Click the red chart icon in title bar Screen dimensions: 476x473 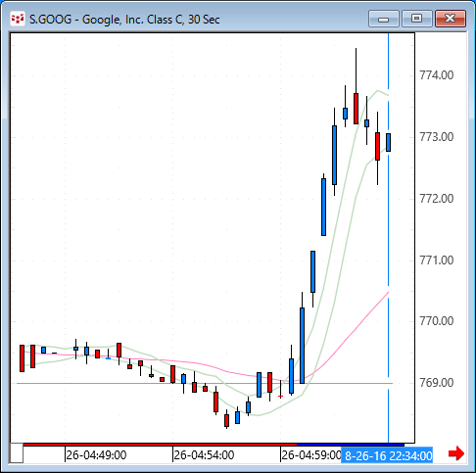point(17,19)
